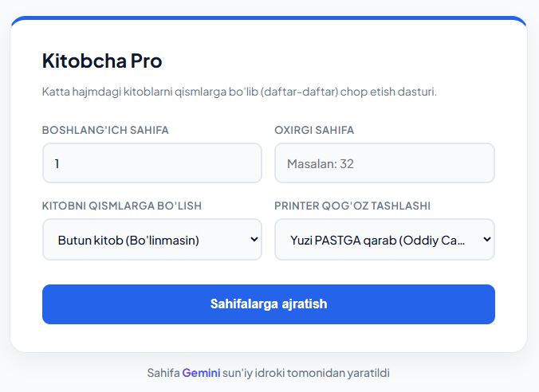Open the Printer qog'oz tashlashi dropdown
539x392 pixels.
[x=384, y=239]
